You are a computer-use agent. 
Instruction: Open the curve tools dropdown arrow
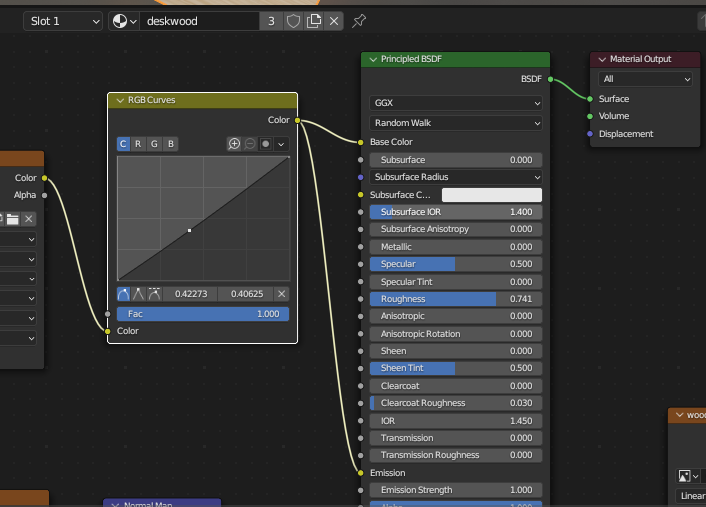coord(281,144)
